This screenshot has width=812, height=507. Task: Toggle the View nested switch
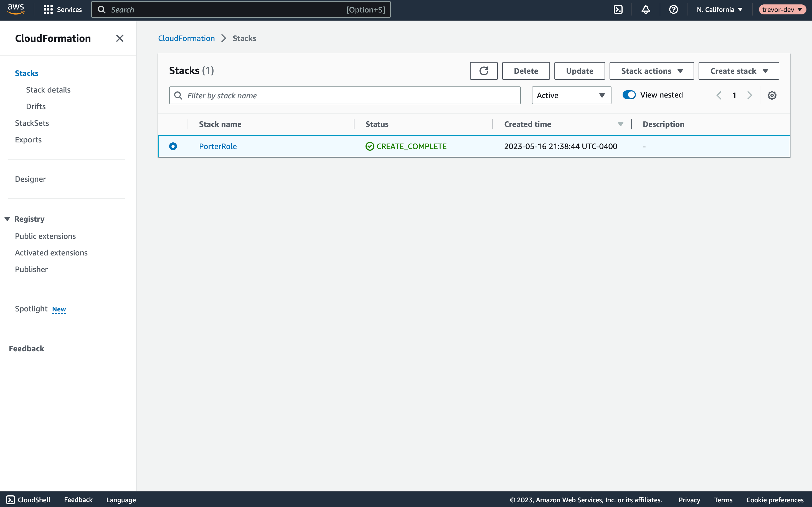pos(629,95)
